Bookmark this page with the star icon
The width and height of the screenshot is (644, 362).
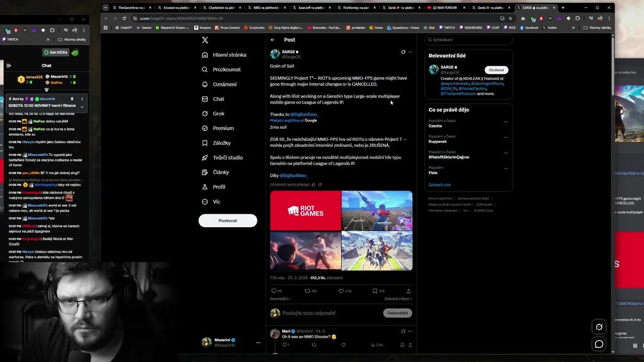(510, 18)
